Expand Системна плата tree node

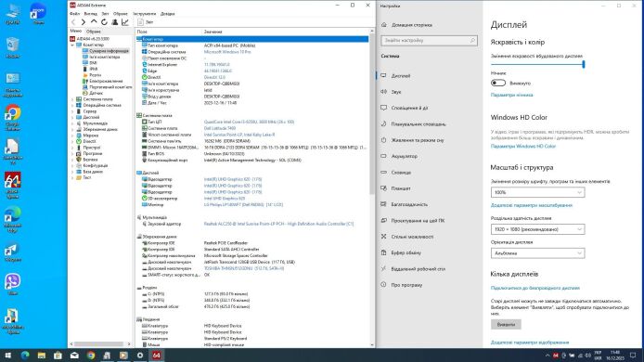(x=72, y=99)
